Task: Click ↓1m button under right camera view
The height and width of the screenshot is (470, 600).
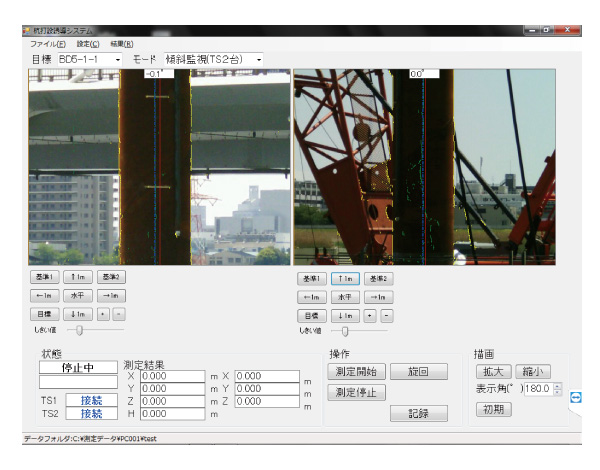Action: (345, 316)
